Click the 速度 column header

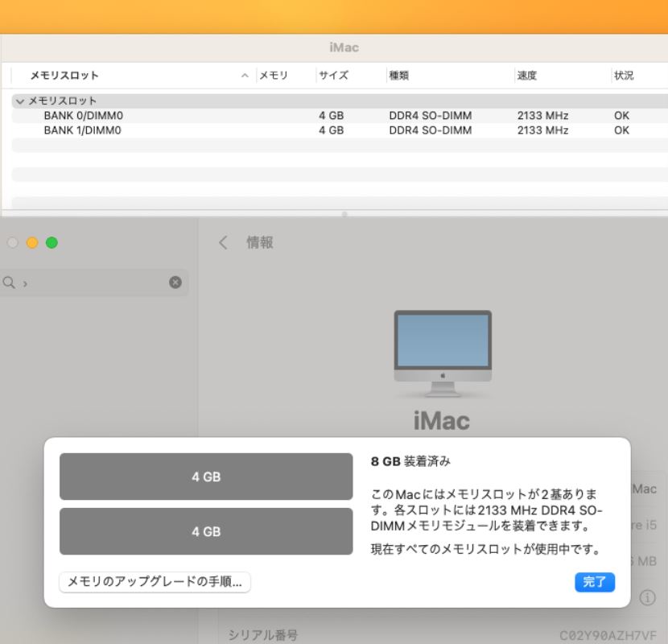coord(527,76)
